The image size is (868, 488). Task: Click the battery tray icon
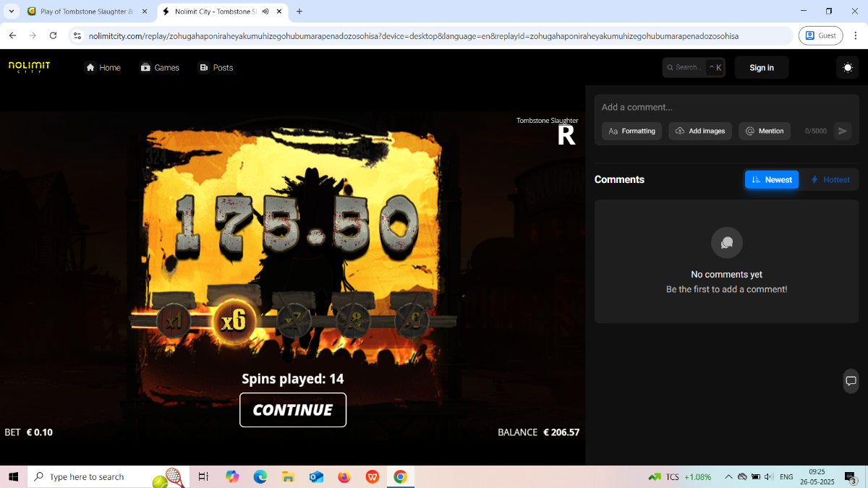(756, 477)
